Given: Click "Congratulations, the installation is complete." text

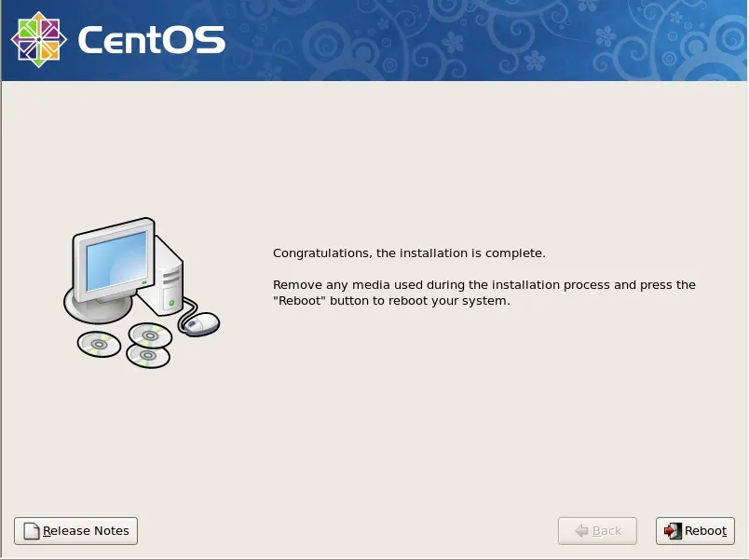Looking at the screenshot, I should [409, 253].
